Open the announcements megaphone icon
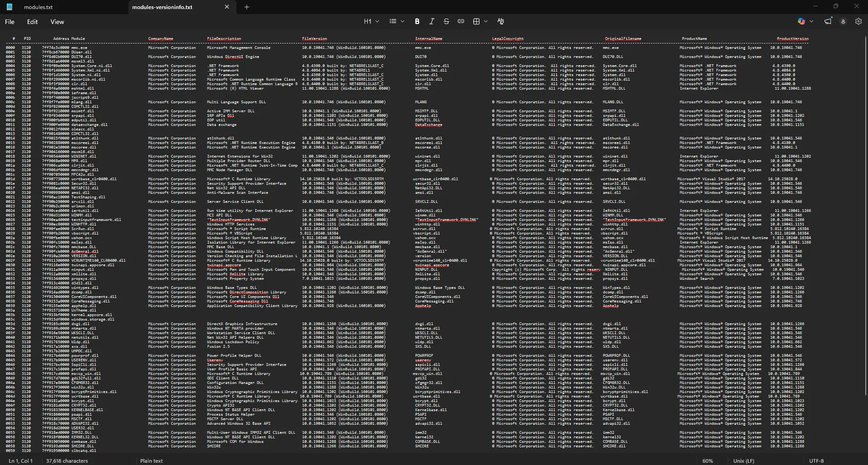The width and height of the screenshot is (868, 465). click(828, 21)
